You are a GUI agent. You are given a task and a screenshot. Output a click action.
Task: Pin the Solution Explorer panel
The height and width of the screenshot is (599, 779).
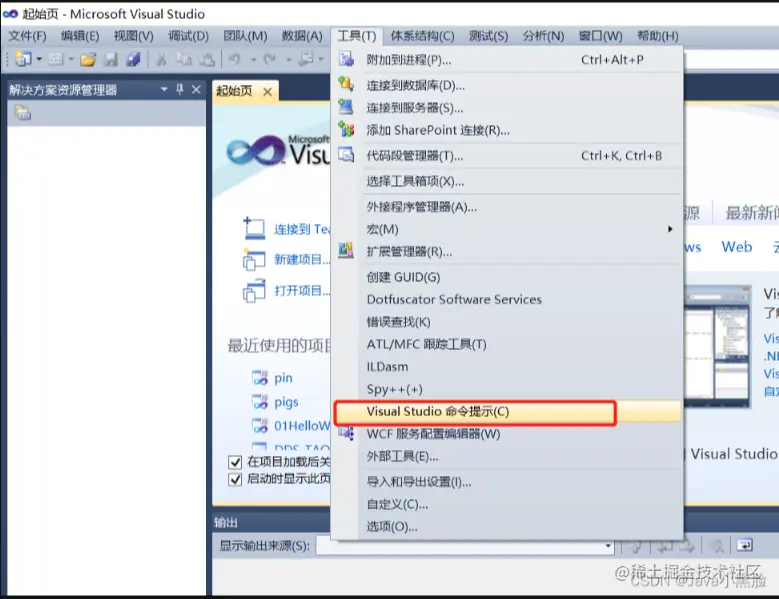click(180, 89)
